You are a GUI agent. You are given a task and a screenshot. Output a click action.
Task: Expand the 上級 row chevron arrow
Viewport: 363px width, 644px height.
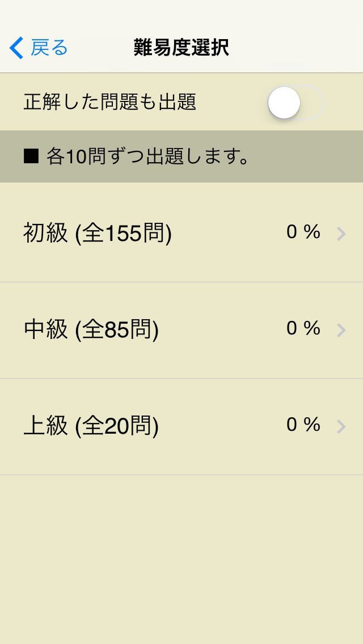[x=341, y=426]
